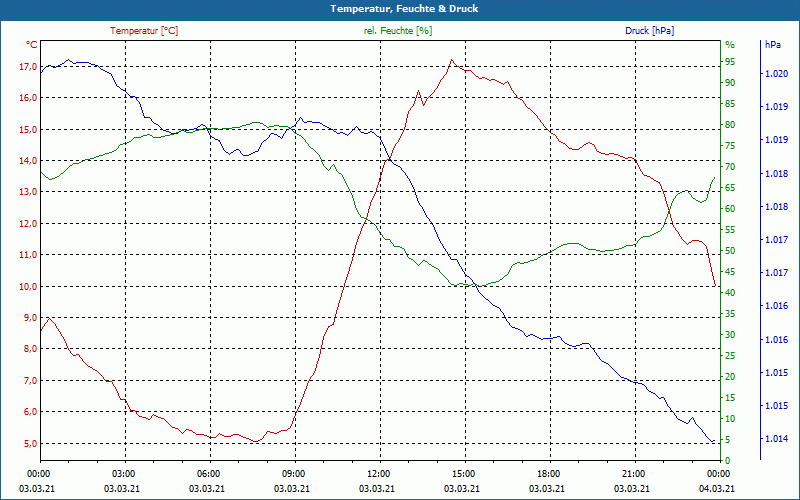This screenshot has height=500, width=800.
Task: Click temperature axis value "10,0"
Action: tap(28, 286)
